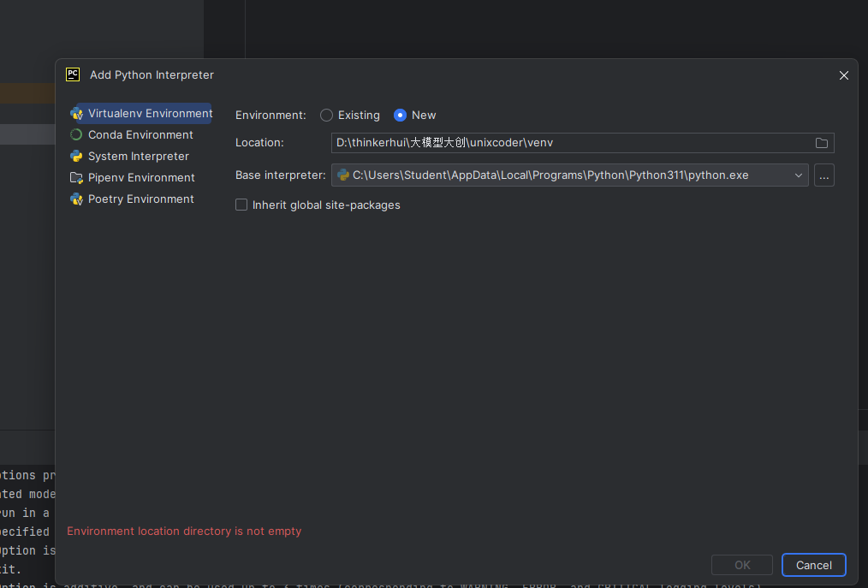This screenshot has height=588, width=868.
Task: Click python icon in Base interpreter field
Action: pos(343,175)
